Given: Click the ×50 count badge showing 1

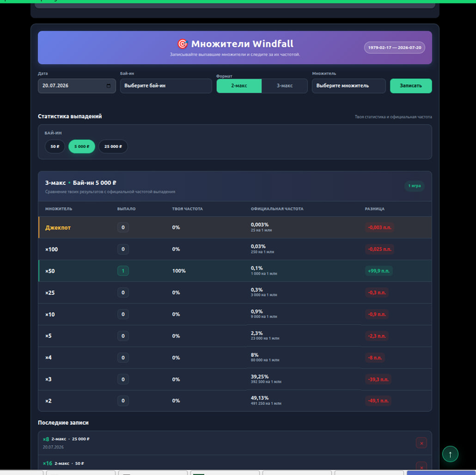Looking at the screenshot, I should pyautogui.click(x=123, y=271).
